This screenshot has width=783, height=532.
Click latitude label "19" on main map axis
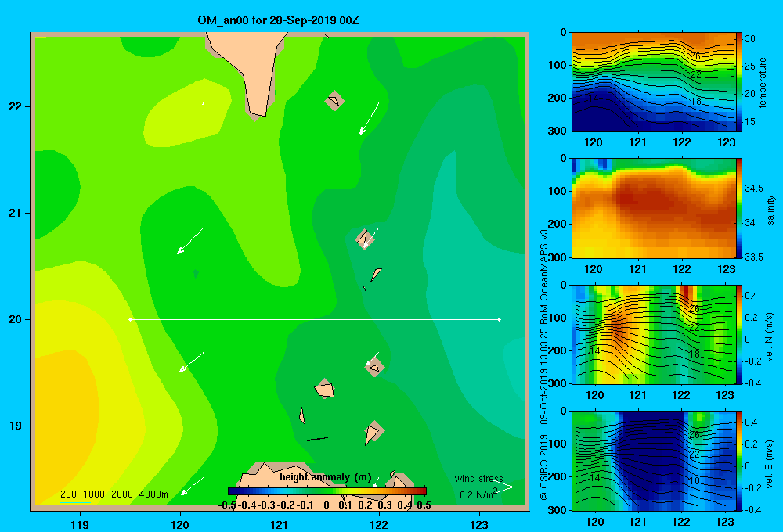pos(15,426)
